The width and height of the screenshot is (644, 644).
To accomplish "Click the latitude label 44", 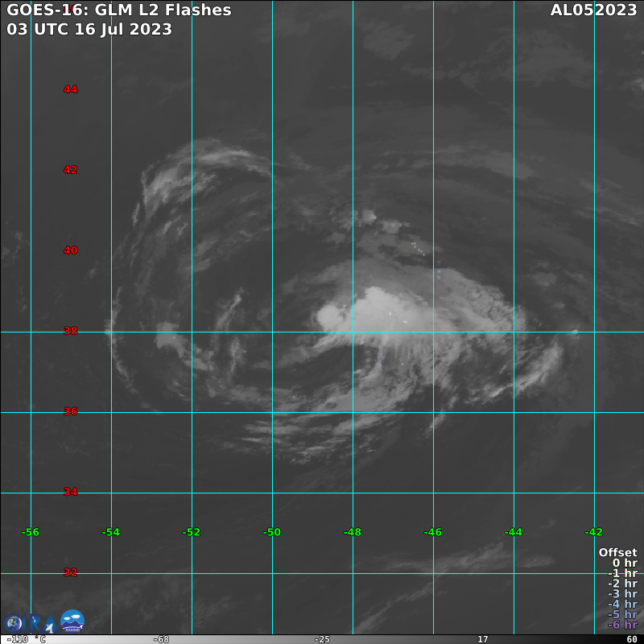I will pos(71,89).
